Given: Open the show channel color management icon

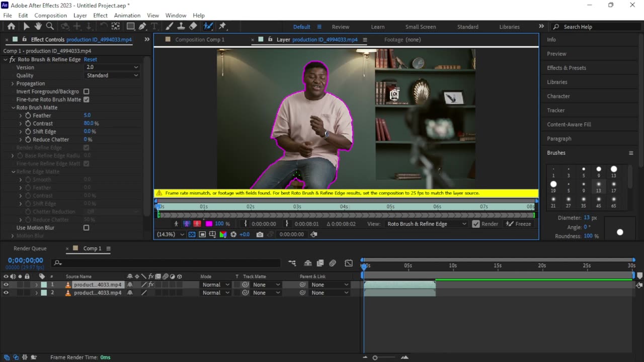Looking at the screenshot, I should pos(223,234).
